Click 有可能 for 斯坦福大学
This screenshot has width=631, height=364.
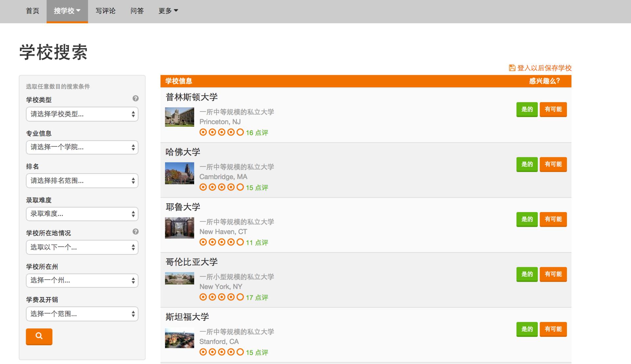(553, 329)
